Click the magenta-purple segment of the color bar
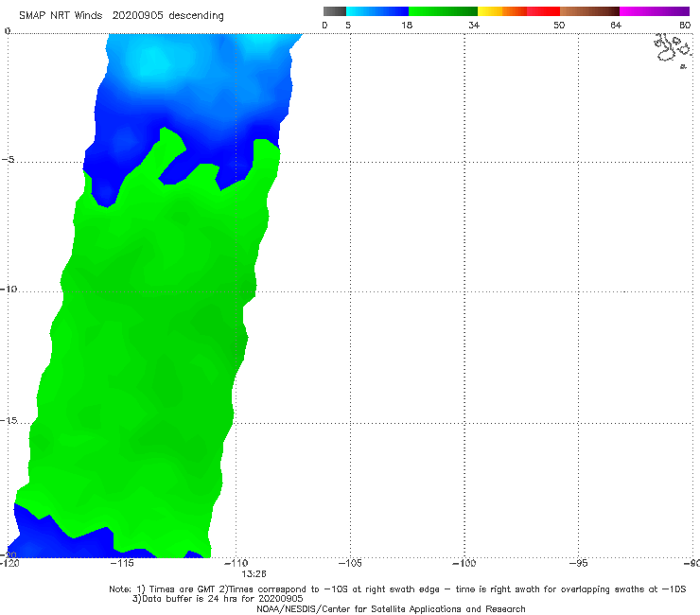The image size is (700, 615). 655,11
